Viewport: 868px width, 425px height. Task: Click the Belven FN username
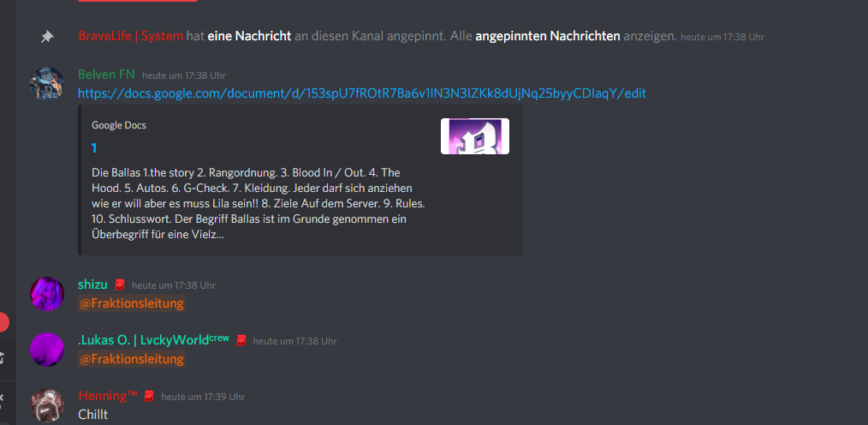pos(106,75)
